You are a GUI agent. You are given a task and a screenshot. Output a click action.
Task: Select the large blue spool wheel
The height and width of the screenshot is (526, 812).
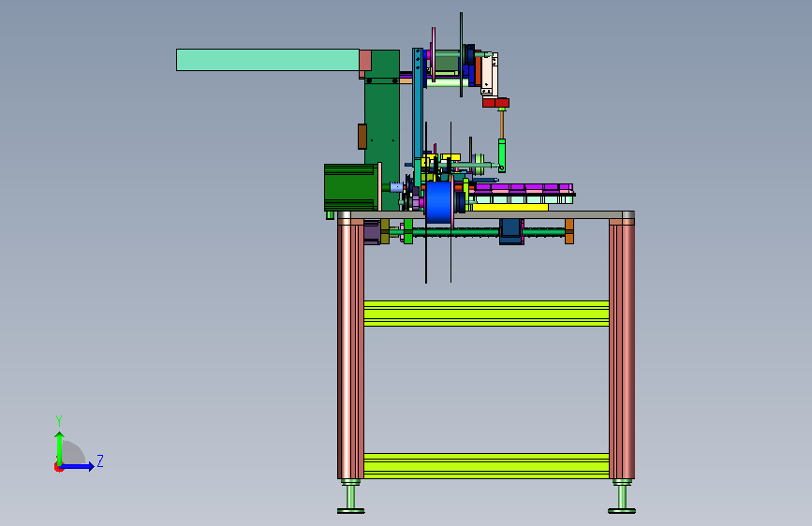point(438,202)
